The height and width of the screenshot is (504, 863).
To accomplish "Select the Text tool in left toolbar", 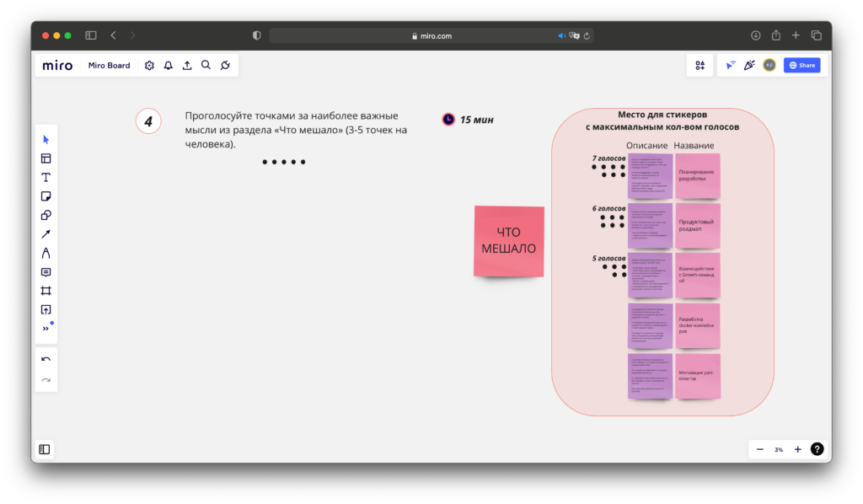I will (46, 177).
